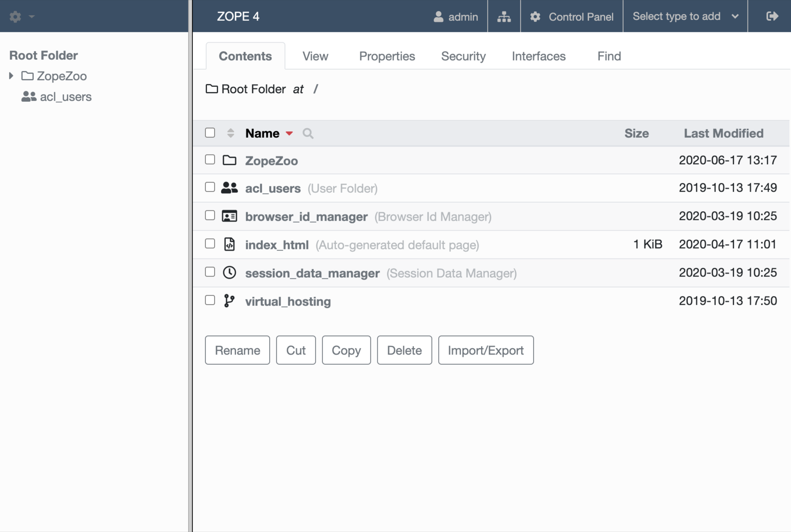The height and width of the screenshot is (532, 791).
Task: Open the browser_id_manager link
Action: [x=306, y=216]
